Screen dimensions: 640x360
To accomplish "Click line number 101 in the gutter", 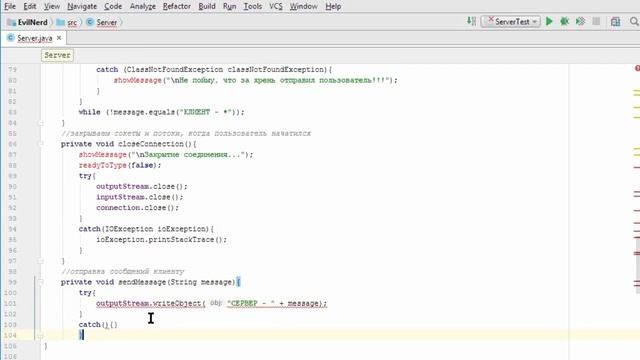I will pyautogui.click(x=10, y=303).
